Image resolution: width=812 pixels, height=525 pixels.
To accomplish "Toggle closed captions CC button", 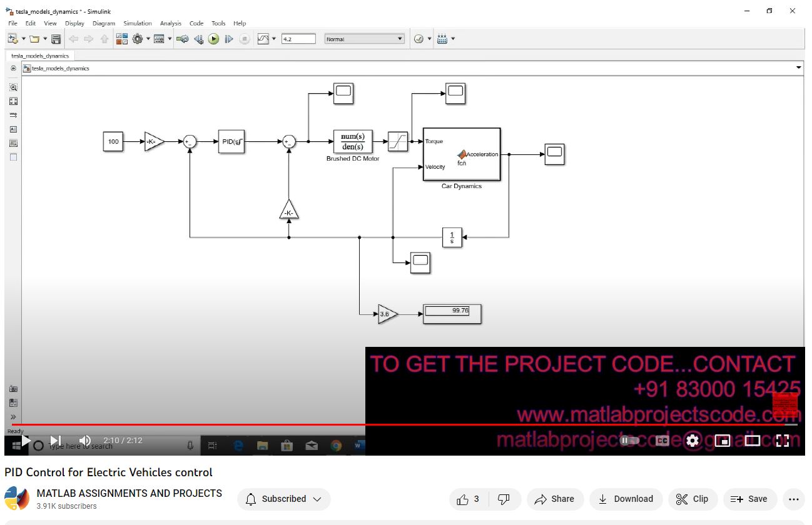I will pyautogui.click(x=662, y=441).
